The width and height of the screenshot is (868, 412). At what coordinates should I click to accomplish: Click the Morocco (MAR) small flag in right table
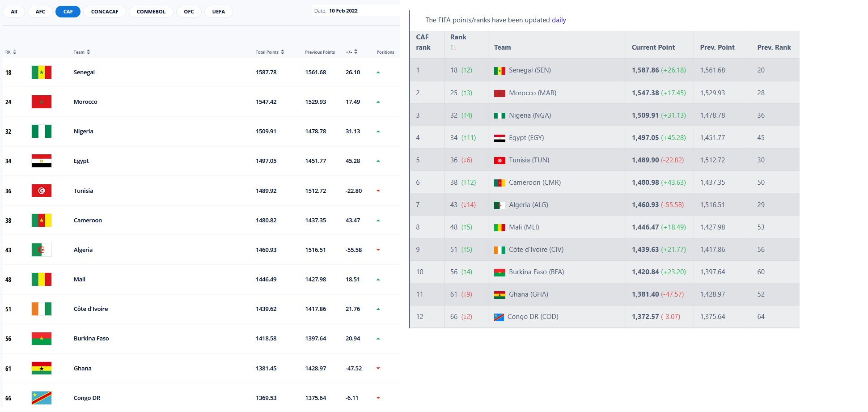500,93
